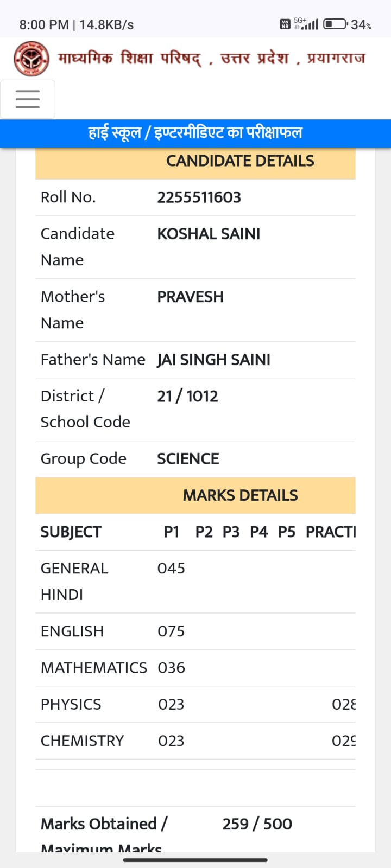Tap the bottom home gesture bar

[x=195, y=860]
